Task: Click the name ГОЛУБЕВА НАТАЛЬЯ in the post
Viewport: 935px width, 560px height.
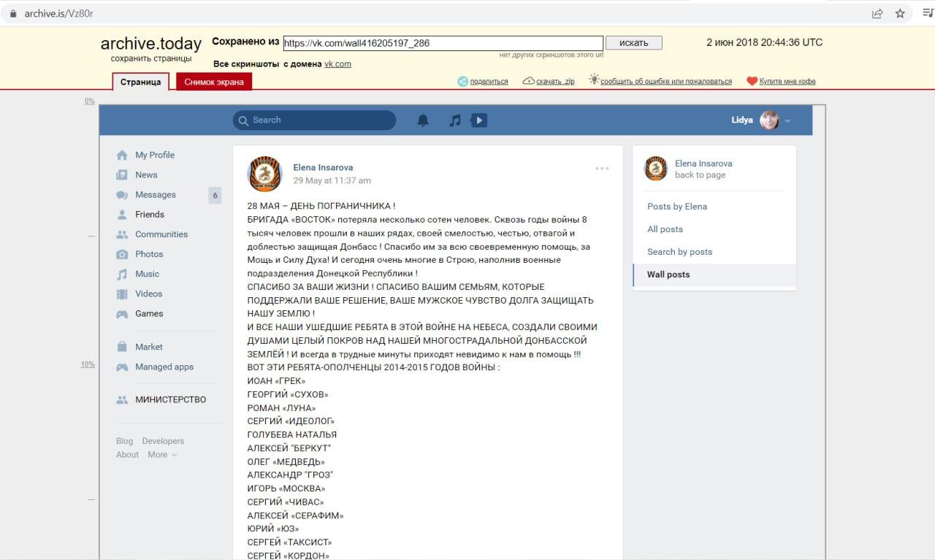Action: (x=292, y=434)
